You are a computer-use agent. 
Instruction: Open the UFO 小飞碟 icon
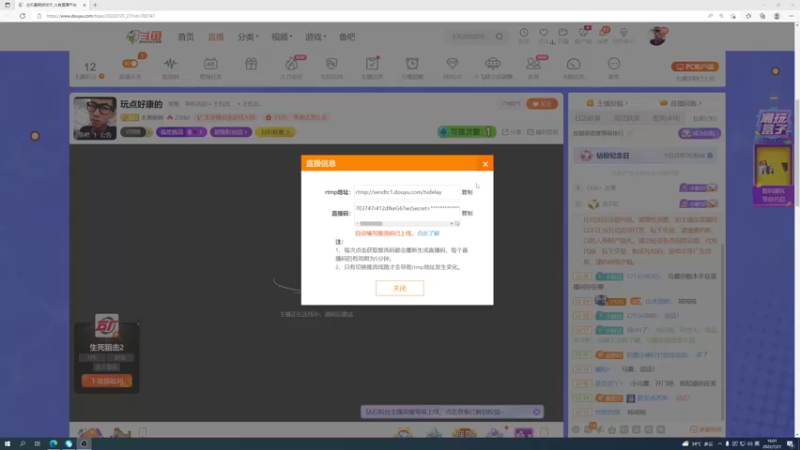pyautogui.click(x=493, y=64)
